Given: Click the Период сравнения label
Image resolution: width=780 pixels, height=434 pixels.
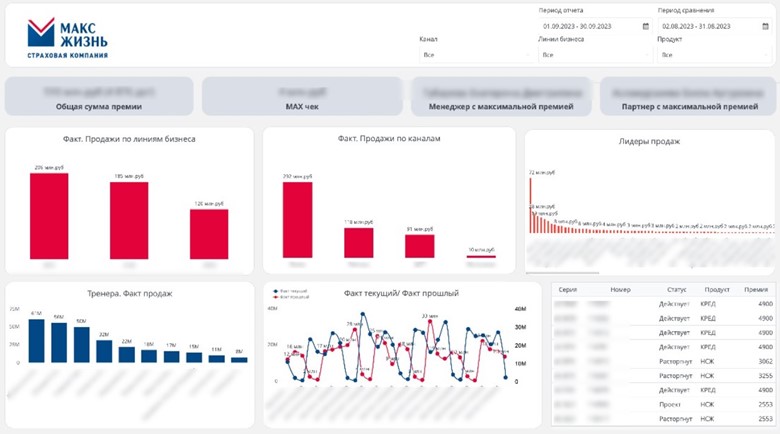Looking at the screenshot, I should 686,10.
